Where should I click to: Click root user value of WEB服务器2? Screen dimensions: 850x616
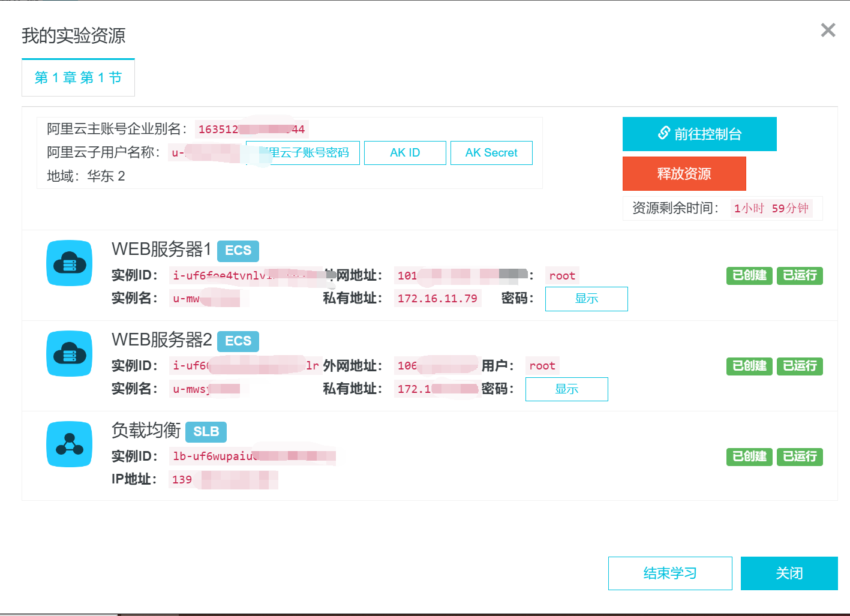click(x=542, y=366)
